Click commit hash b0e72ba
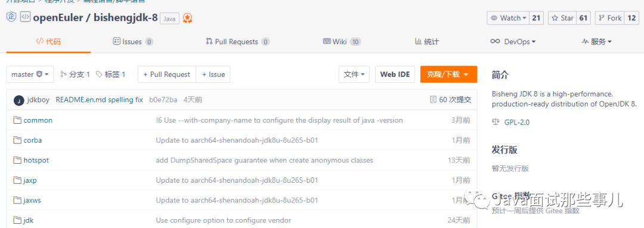Viewport: 644px width, 228px height. click(x=163, y=99)
